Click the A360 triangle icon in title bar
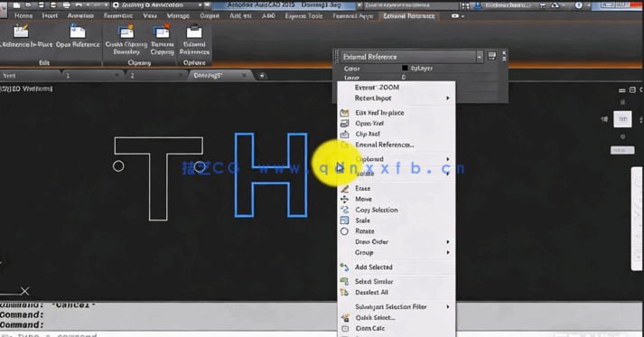Screen dimensions: 644x337 555,5
